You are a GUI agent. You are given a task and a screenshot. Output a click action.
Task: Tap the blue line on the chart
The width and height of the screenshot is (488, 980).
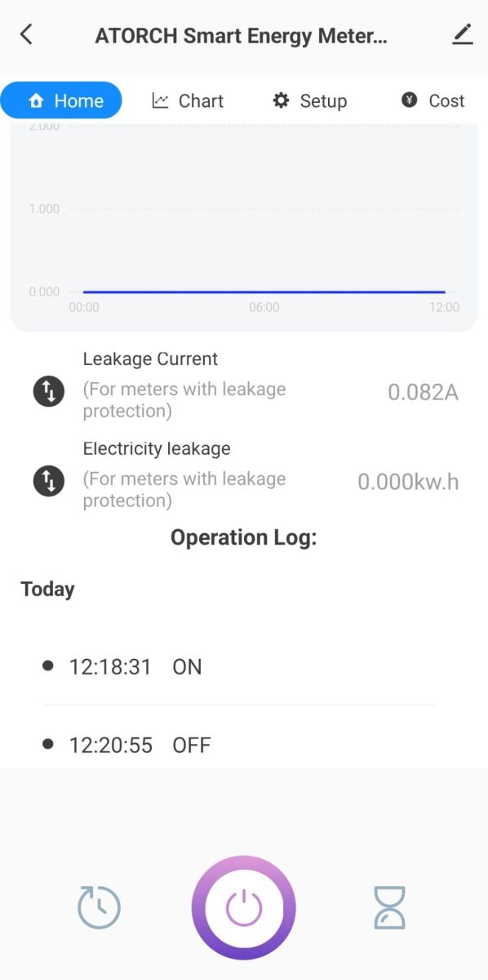point(264,292)
